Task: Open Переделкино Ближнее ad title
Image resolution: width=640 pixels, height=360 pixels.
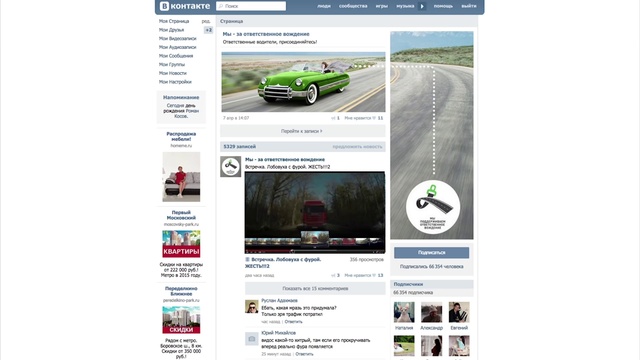Action: [x=181, y=291]
